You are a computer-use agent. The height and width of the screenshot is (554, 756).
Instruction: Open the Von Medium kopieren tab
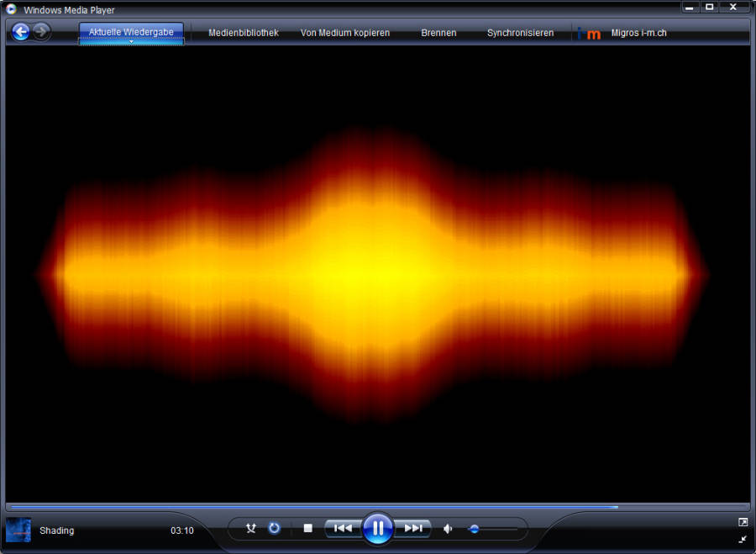coord(344,34)
